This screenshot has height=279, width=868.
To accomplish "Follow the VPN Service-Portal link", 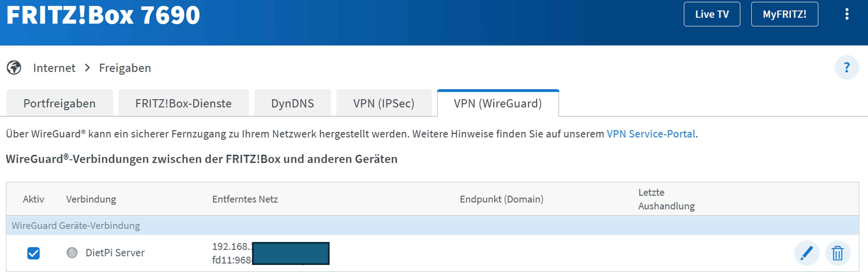I will tap(651, 134).
